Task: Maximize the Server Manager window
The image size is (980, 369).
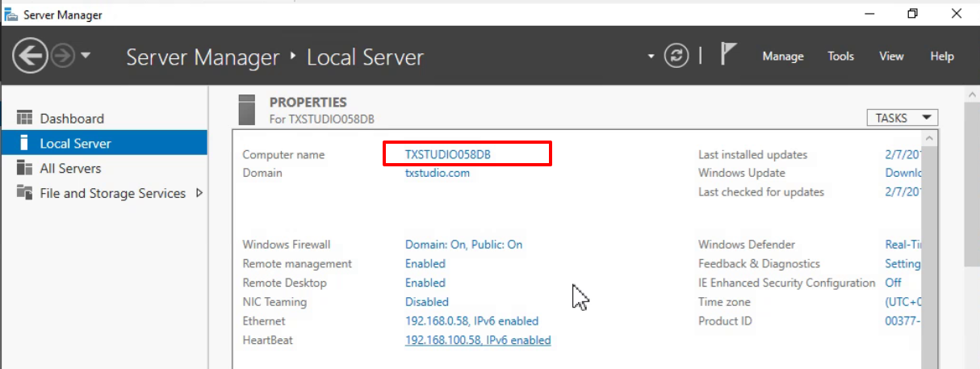Action: pyautogui.click(x=913, y=14)
